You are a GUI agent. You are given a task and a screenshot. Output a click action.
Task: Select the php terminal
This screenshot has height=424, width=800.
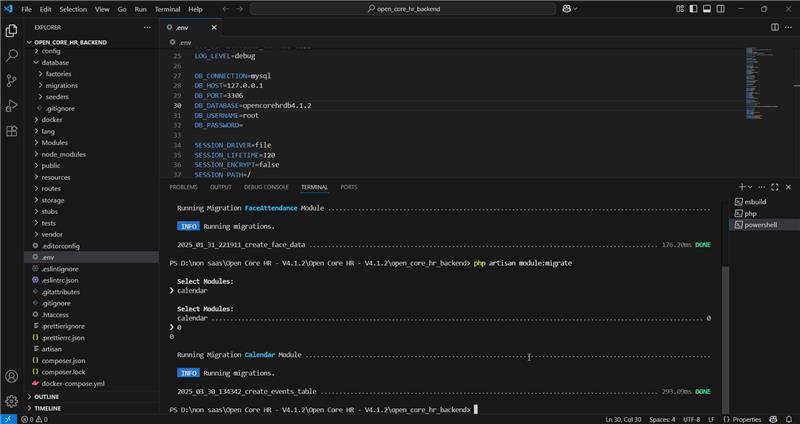point(764,214)
